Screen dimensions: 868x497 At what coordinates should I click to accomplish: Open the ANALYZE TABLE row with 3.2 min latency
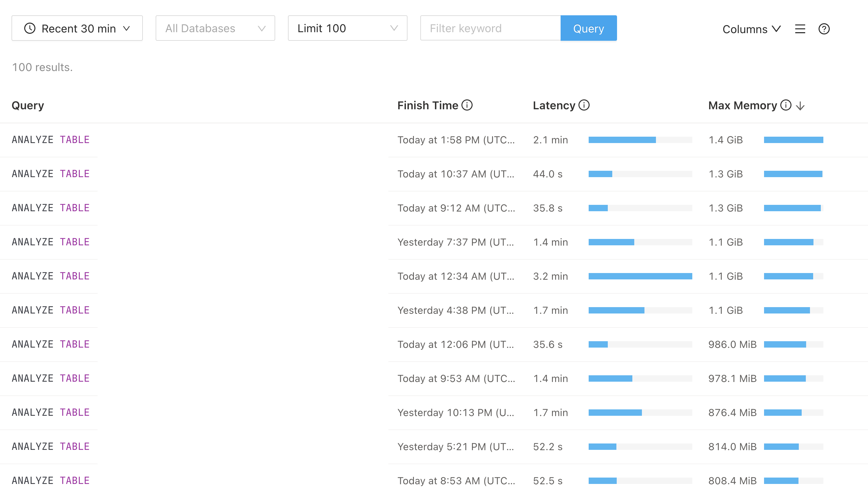(51, 276)
